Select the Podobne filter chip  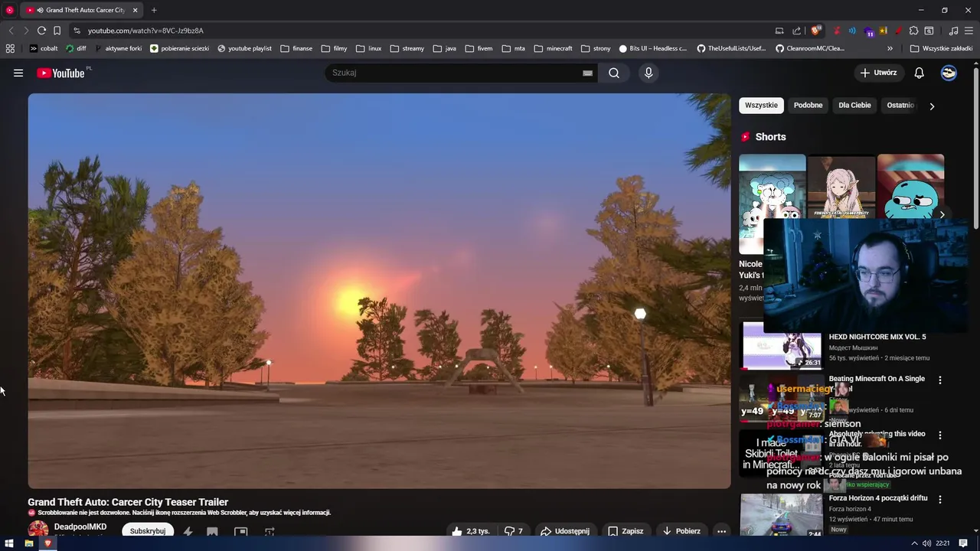pyautogui.click(x=808, y=105)
